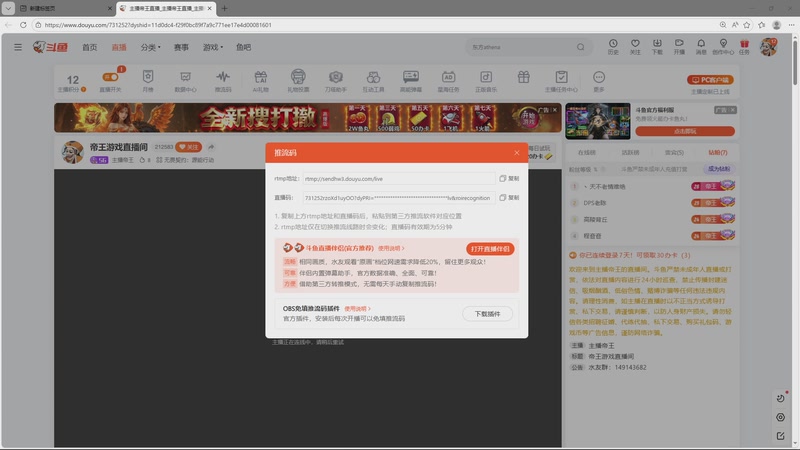Open 使用说明 link beside 斗鱼直播伴侣
Image resolution: width=800 pixels, height=450 pixels.
click(x=391, y=248)
